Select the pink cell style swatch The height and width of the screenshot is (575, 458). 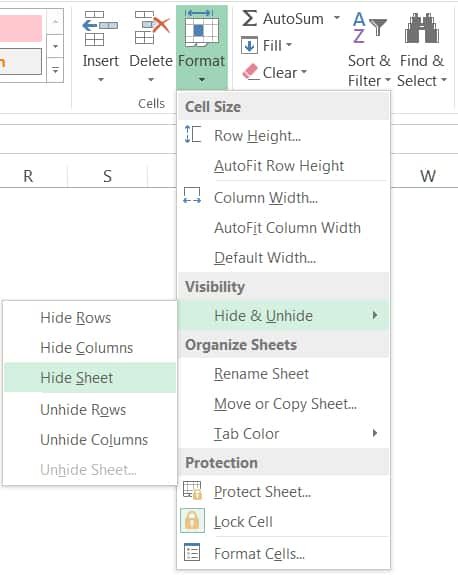(21, 29)
